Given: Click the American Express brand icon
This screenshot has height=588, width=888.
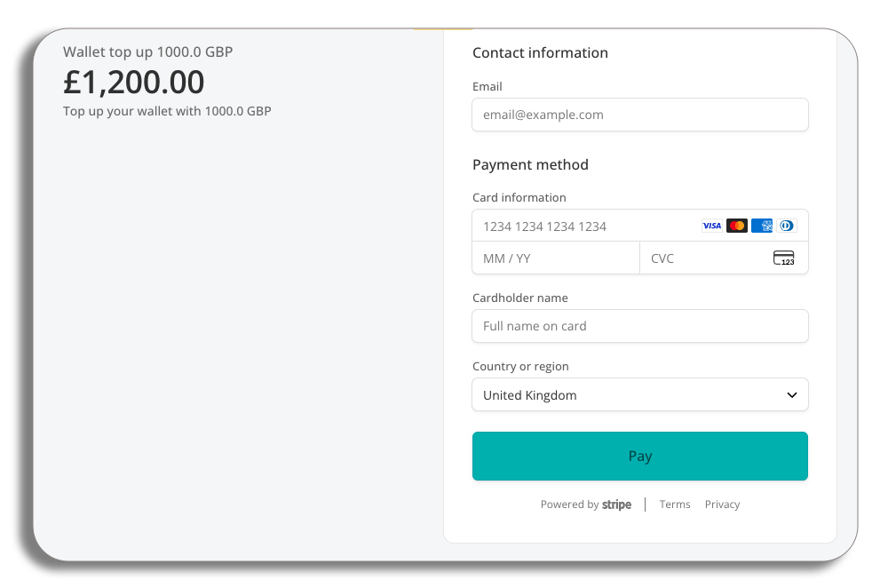Looking at the screenshot, I should (762, 226).
